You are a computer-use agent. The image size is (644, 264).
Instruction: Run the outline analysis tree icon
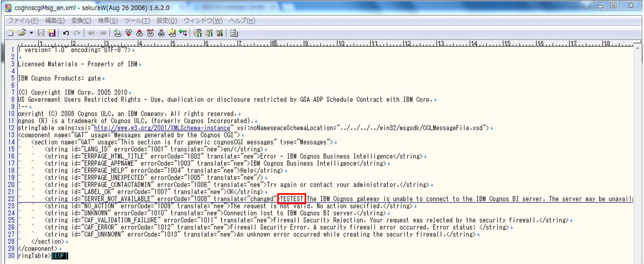tap(183, 33)
